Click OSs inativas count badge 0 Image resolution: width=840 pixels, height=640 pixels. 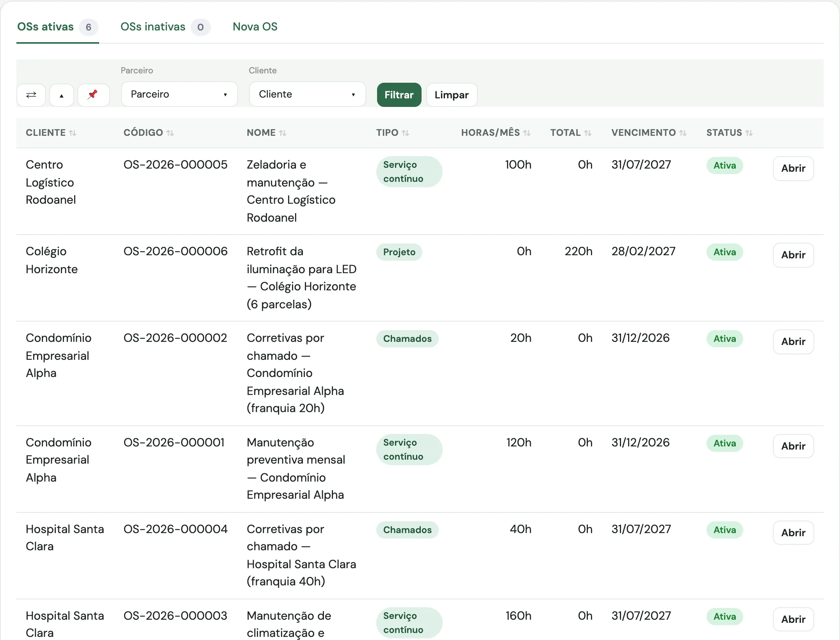click(201, 27)
